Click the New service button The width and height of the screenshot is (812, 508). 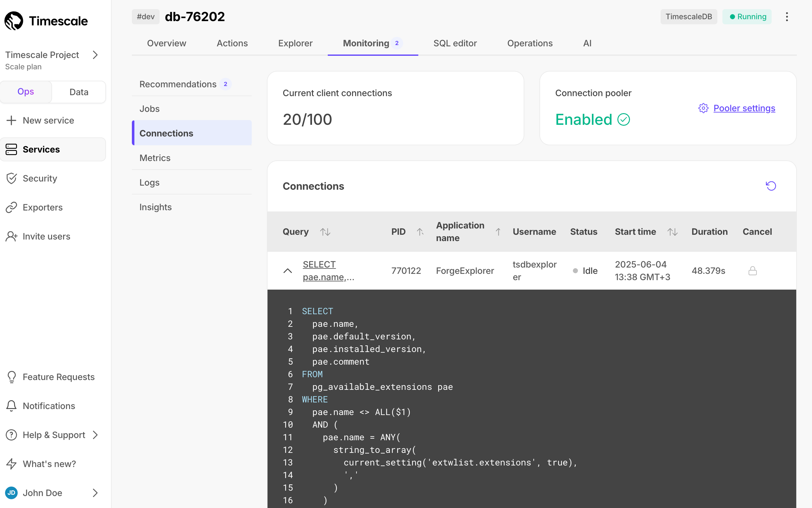pos(48,120)
